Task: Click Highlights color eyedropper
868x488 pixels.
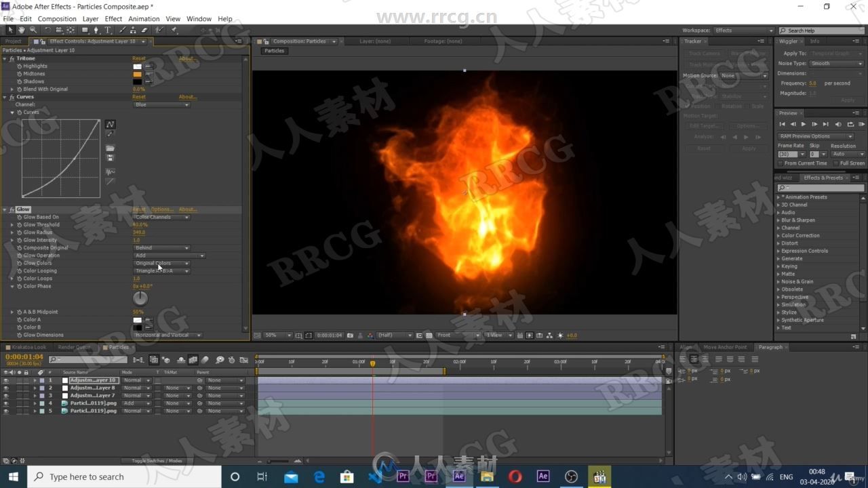Action: tap(148, 66)
